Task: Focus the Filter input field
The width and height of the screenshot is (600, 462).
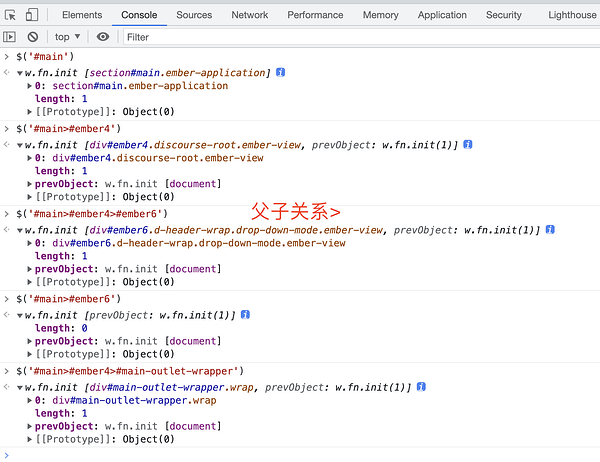Action: click(361, 37)
